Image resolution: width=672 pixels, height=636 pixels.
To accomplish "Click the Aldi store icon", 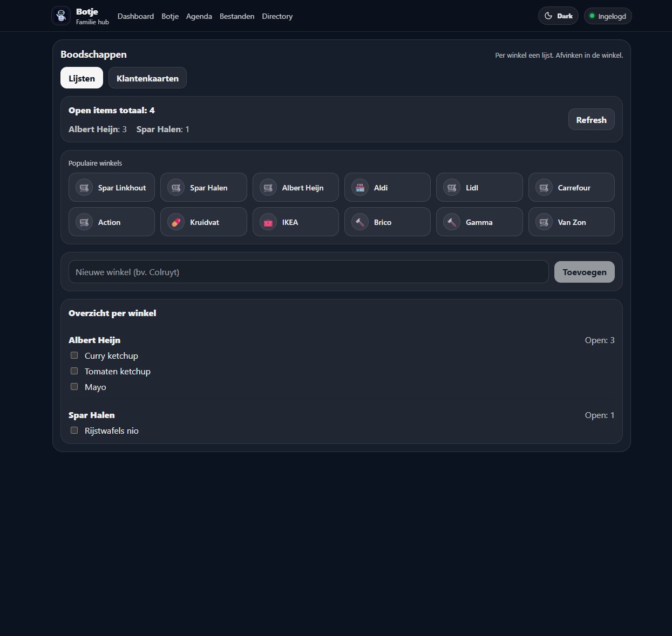I will (360, 188).
